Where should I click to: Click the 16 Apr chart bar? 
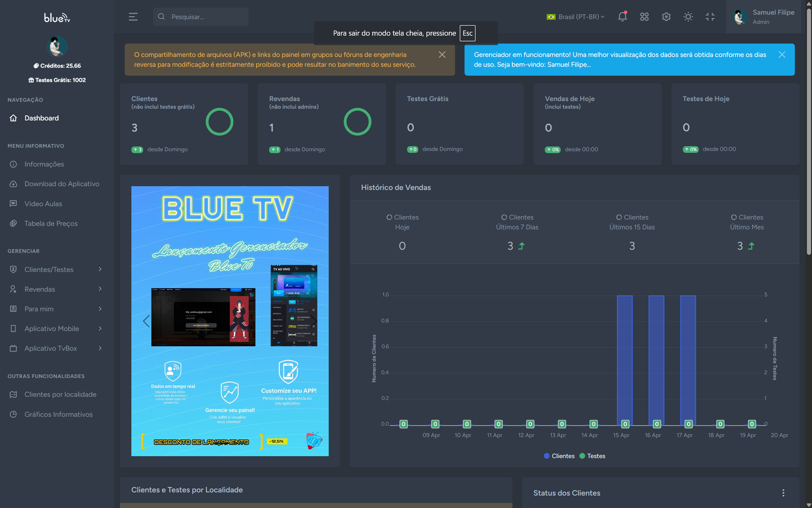pyautogui.click(x=656, y=360)
